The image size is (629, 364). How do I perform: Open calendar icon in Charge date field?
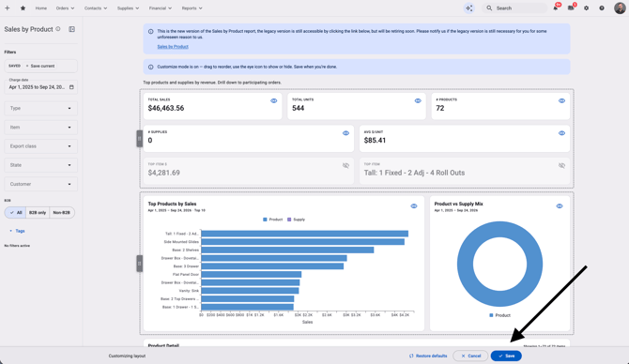click(x=71, y=87)
